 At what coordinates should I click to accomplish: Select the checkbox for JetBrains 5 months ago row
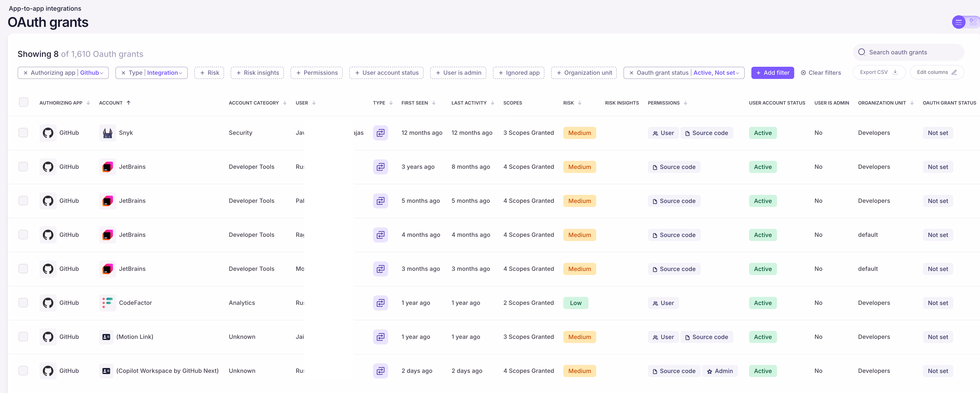23,200
